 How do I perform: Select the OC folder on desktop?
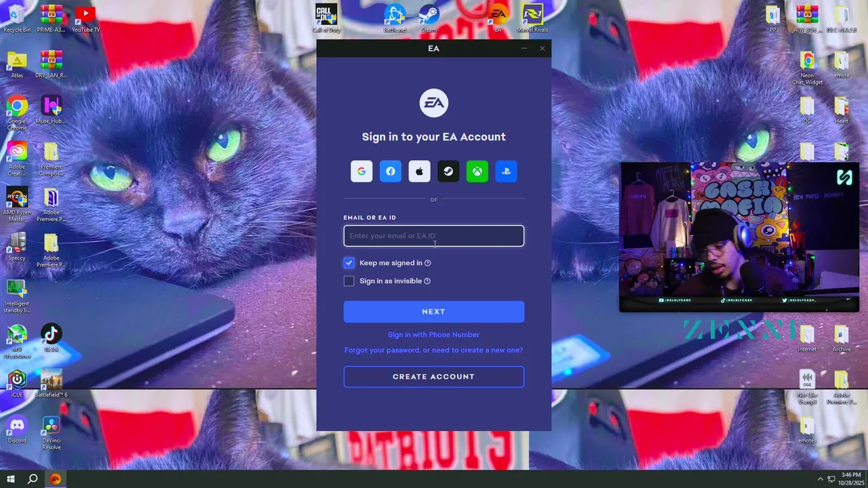point(807,110)
